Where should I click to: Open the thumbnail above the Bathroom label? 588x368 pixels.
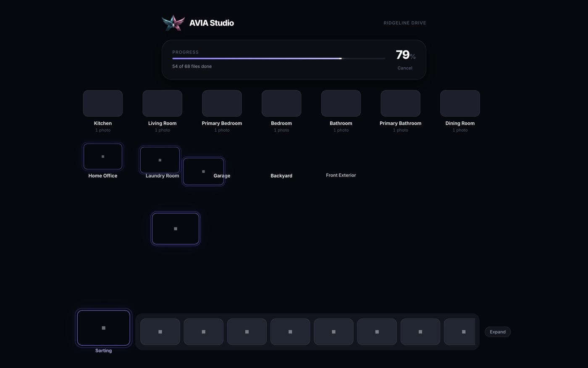point(341,103)
